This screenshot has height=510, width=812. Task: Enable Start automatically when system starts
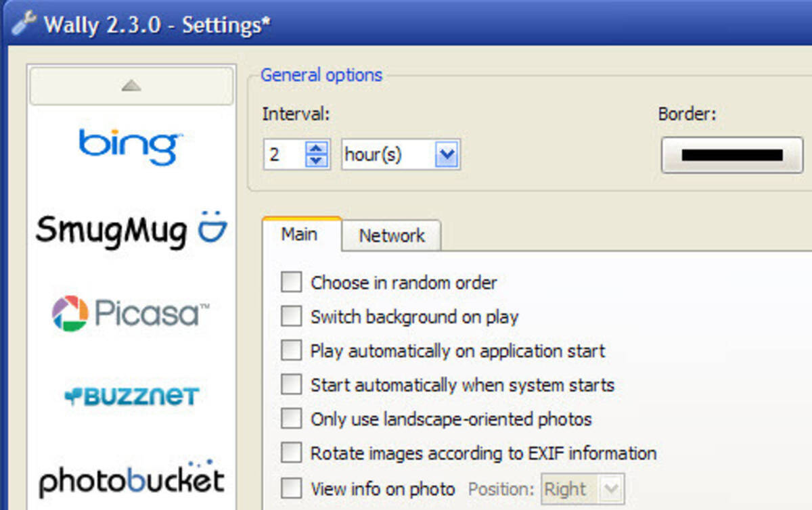tap(291, 385)
